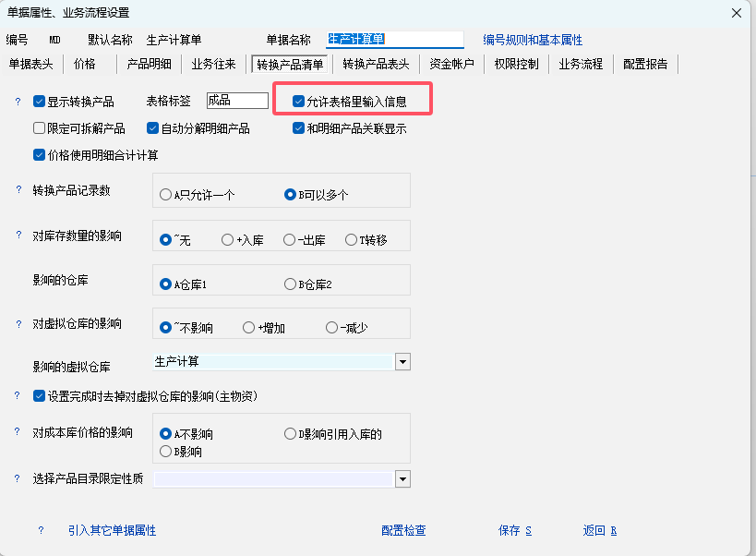Image resolution: width=756 pixels, height=556 pixels.
Task: Click the help icon beside 对成本库价格的影响
Action: [x=18, y=432]
